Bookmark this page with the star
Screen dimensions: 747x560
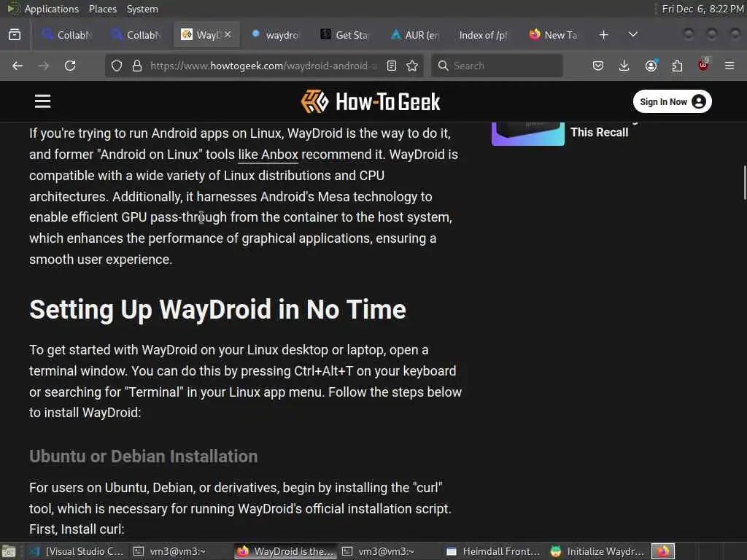413,66
